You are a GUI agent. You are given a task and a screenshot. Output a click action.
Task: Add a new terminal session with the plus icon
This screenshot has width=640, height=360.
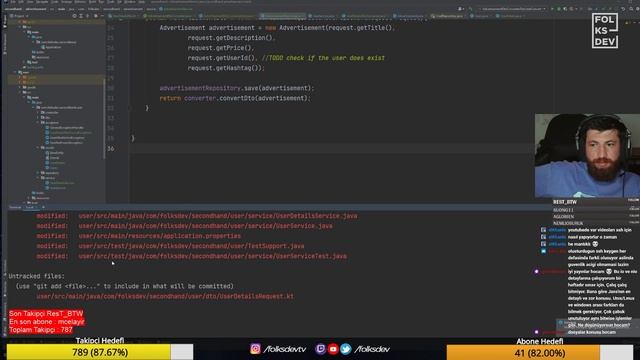tap(43, 207)
